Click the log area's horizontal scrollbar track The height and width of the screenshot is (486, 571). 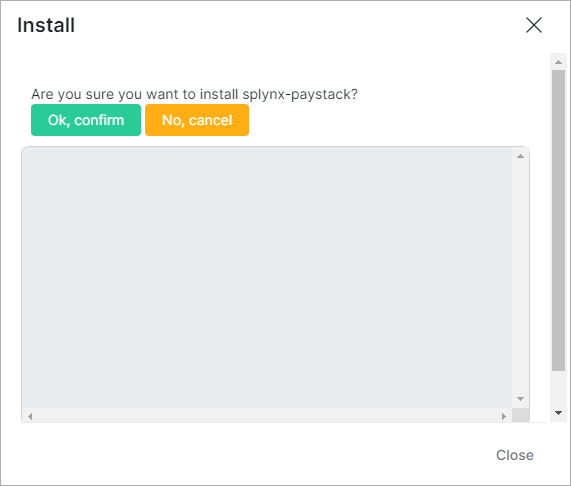coord(267,416)
